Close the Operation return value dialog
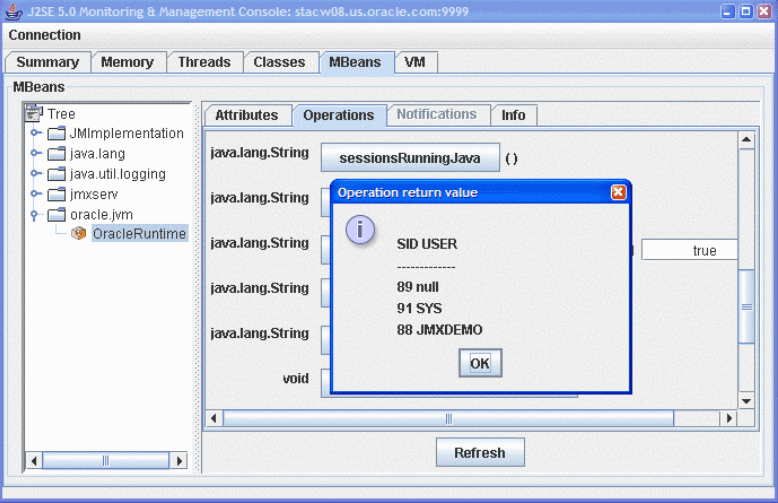The width and height of the screenshot is (778, 503). (618, 192)
